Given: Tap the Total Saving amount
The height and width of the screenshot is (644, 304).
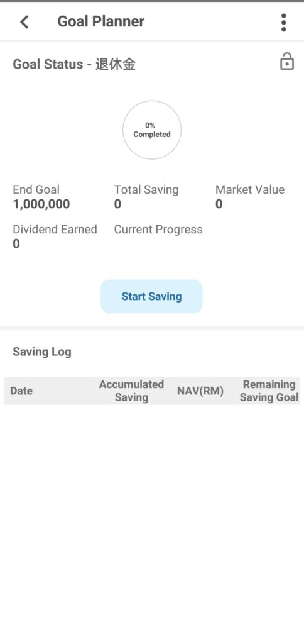Looking at the screenshot, I should click(117, 204).
